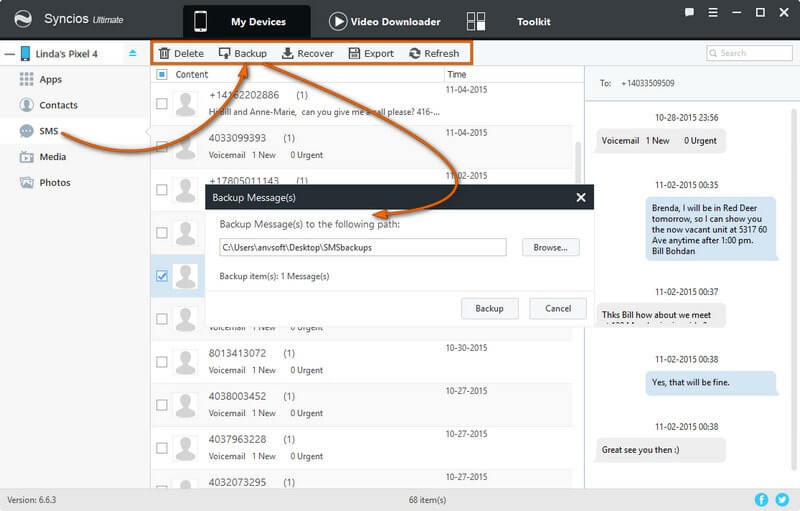The height and width of the screenshot is (511, 800).
Task: Check the 4037963228 message checkbox
Action: tap(162, 448)
